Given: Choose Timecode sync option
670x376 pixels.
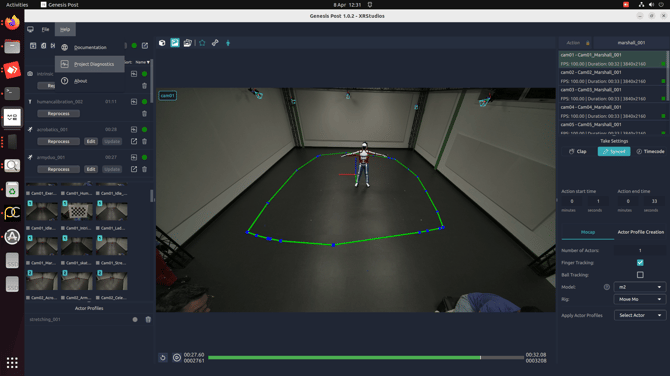Looking at the screenshot, I should click(x=650, y=151).
